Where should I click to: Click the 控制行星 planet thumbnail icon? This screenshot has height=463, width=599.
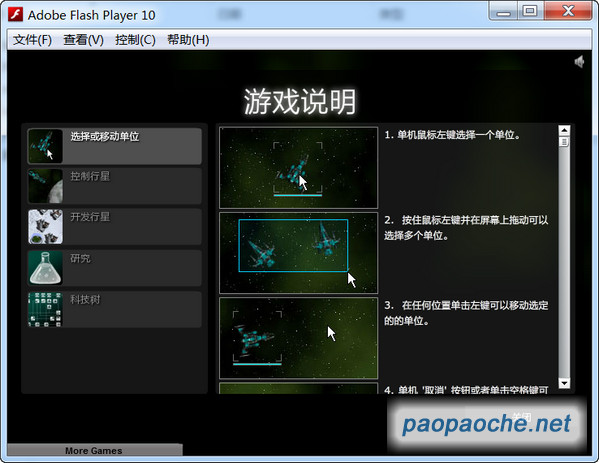45,186
